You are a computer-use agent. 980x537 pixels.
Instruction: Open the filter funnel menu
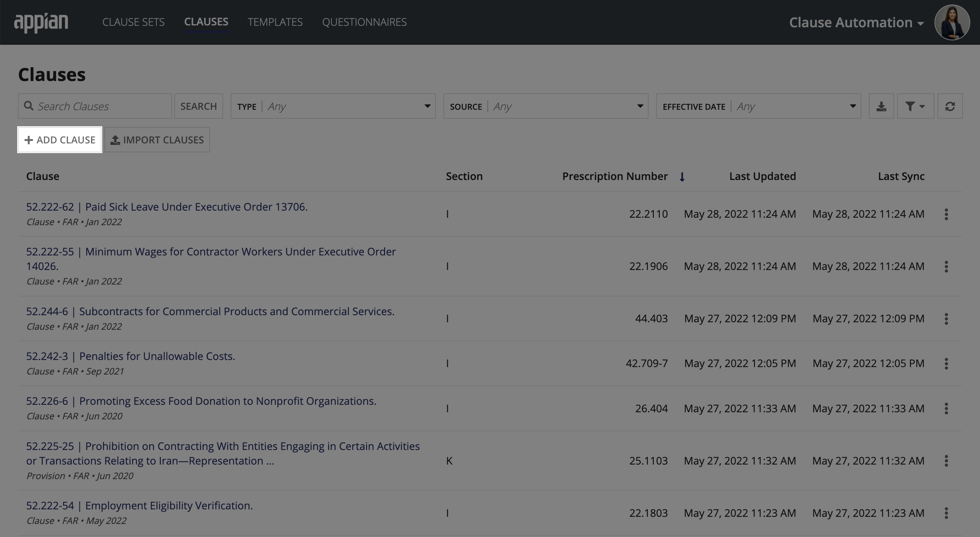pos(915,106)
